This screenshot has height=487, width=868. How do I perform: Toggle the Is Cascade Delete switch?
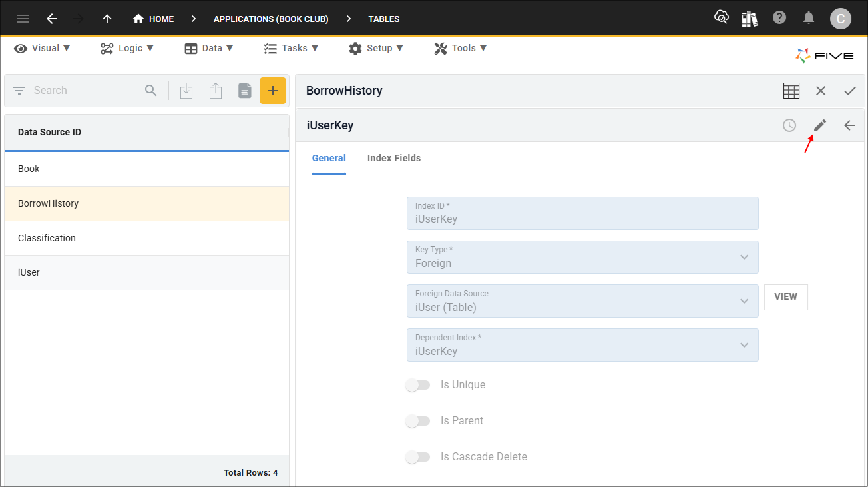pos(418,457)
